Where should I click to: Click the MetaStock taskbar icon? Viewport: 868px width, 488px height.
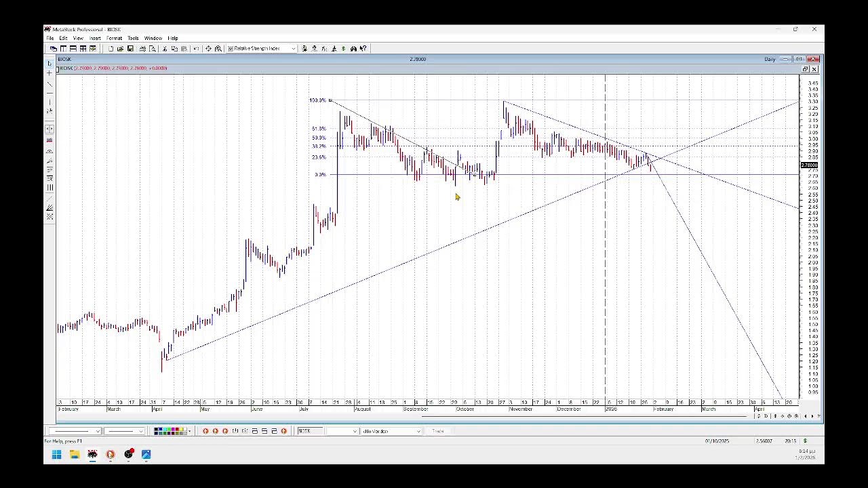(x=92, y=454)
